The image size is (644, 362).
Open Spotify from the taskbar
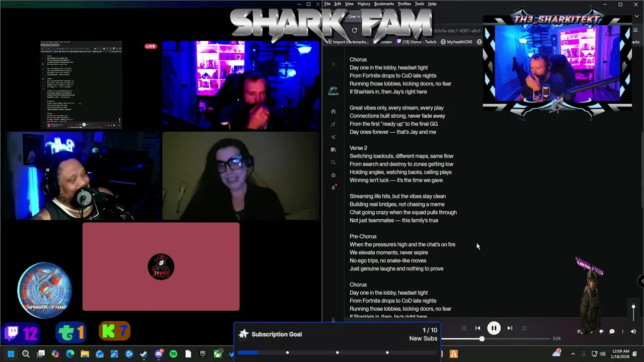(x=173, y=354)
